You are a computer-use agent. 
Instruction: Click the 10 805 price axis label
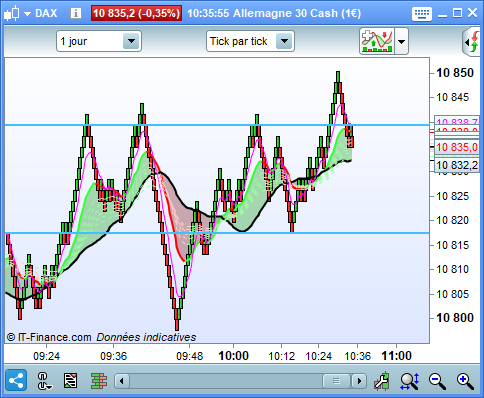point(453,294)
